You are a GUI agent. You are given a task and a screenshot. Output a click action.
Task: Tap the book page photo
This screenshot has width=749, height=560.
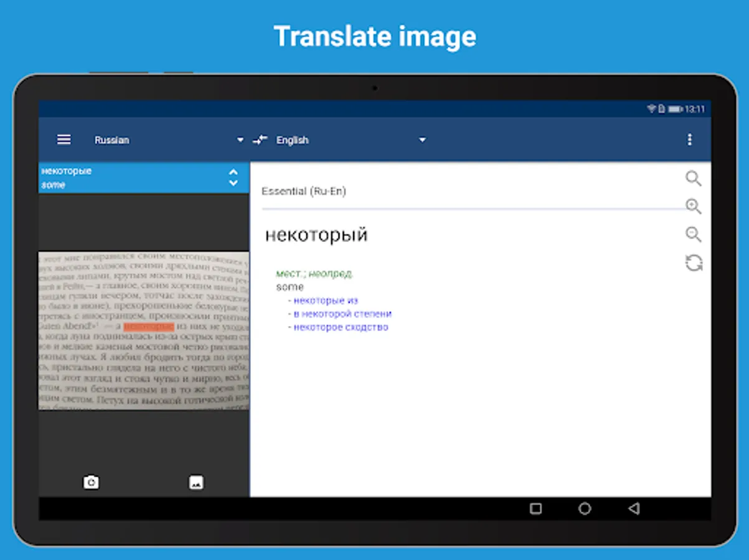point(144,330)
